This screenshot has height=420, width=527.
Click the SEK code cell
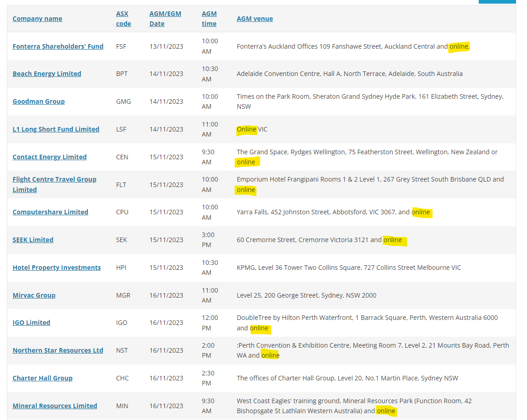click(121, 240)
